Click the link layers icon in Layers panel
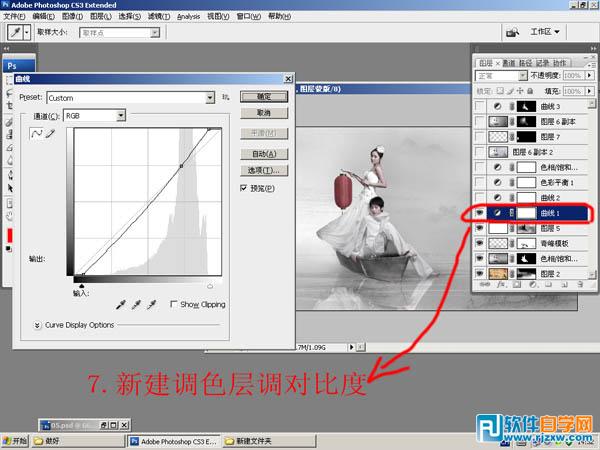The height and width of the screenshot is (450, 600). 484,285
